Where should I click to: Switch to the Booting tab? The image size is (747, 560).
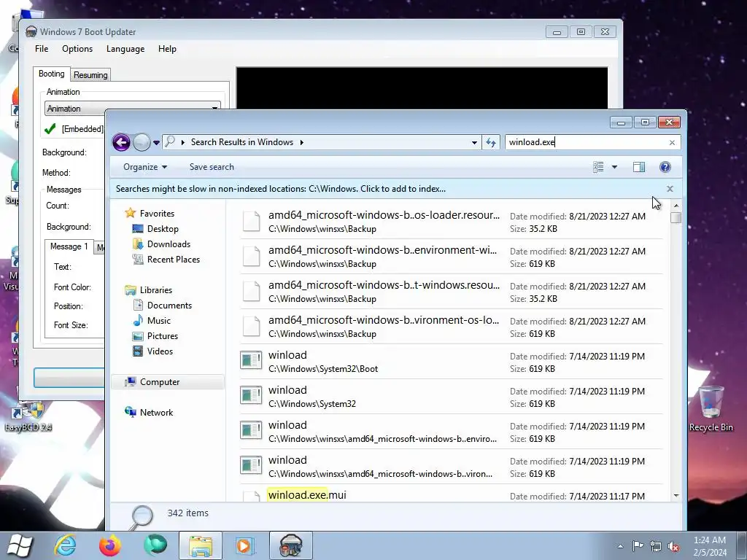[52, 74]
